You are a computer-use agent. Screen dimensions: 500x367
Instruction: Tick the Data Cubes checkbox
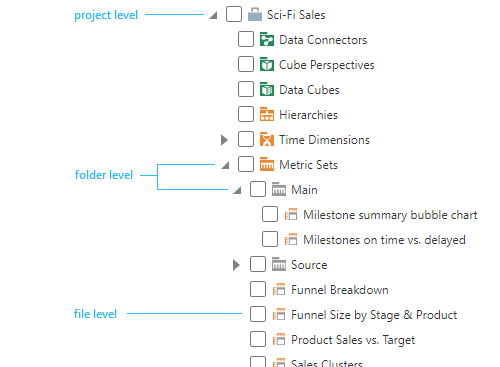(246, 89)
